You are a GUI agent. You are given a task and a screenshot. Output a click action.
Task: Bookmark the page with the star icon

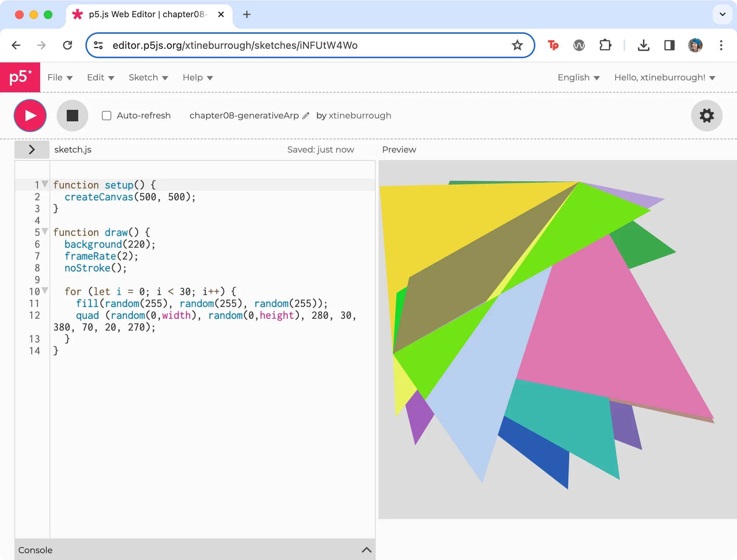coord(517,45)
